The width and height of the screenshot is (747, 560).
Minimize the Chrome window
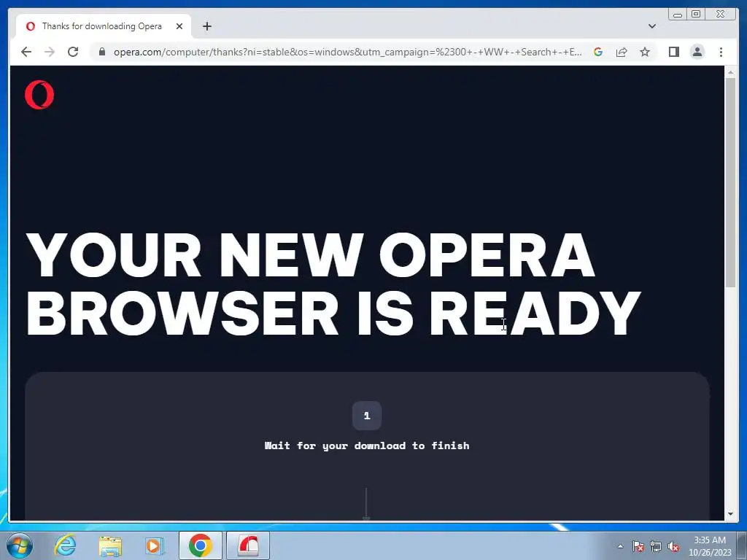678,15
